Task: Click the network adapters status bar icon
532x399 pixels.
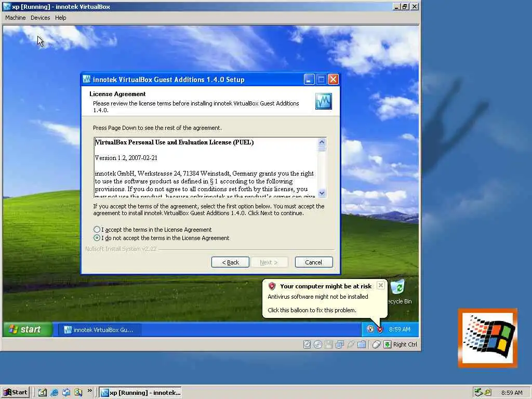Action: coord(339,344)
